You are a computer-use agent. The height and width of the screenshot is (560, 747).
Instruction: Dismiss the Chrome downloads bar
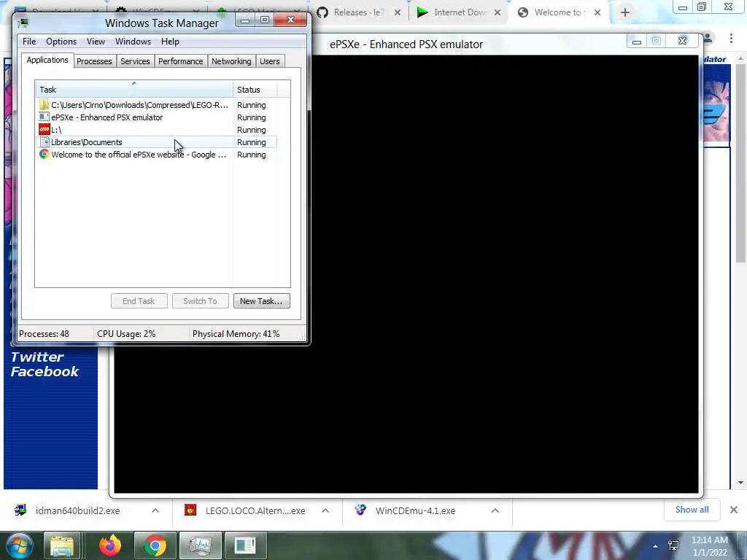(x=734, y=510)
